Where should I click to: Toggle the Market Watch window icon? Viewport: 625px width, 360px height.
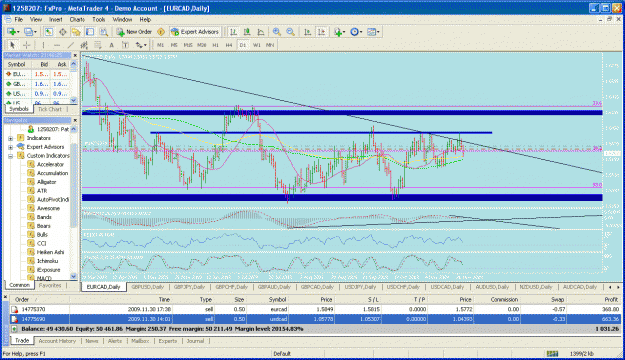click(49, 32)
